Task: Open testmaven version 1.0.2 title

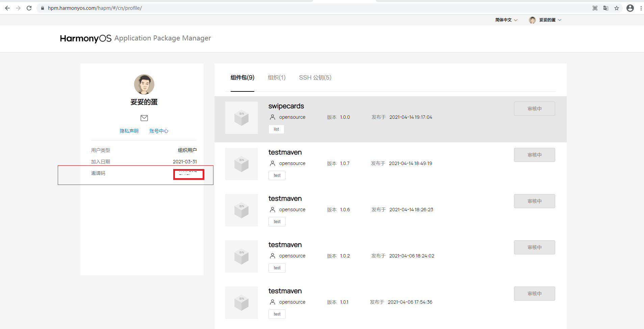Action: [x=285, y=245]
